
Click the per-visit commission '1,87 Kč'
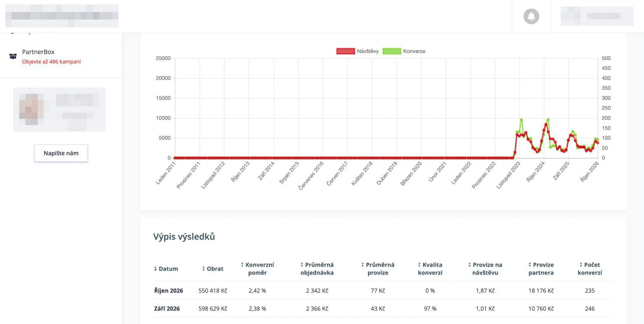coord(485,291)
